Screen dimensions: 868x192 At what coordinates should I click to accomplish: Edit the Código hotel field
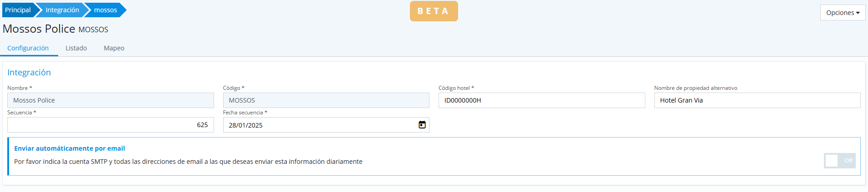coord(541,100)
